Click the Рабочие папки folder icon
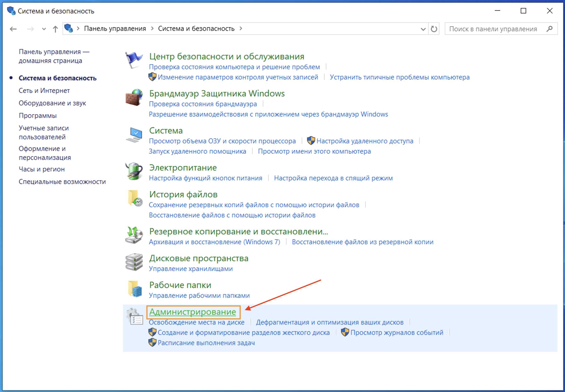 (x=135, y=289)
